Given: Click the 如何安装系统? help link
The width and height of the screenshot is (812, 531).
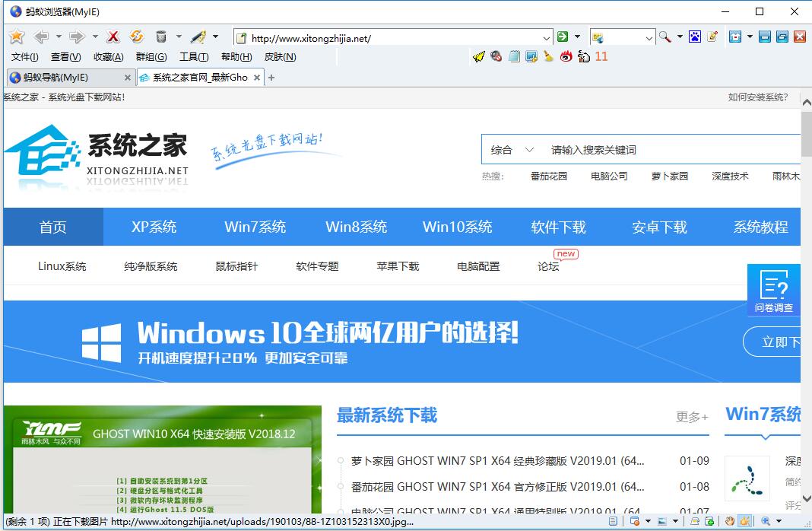Looking at the screenshot, I should click(757, 97).
